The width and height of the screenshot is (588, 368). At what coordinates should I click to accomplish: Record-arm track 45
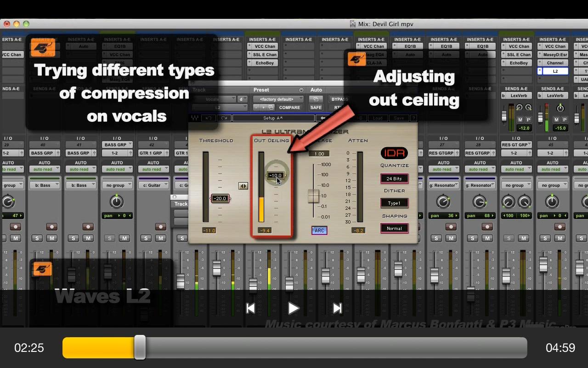click(560, 227)
